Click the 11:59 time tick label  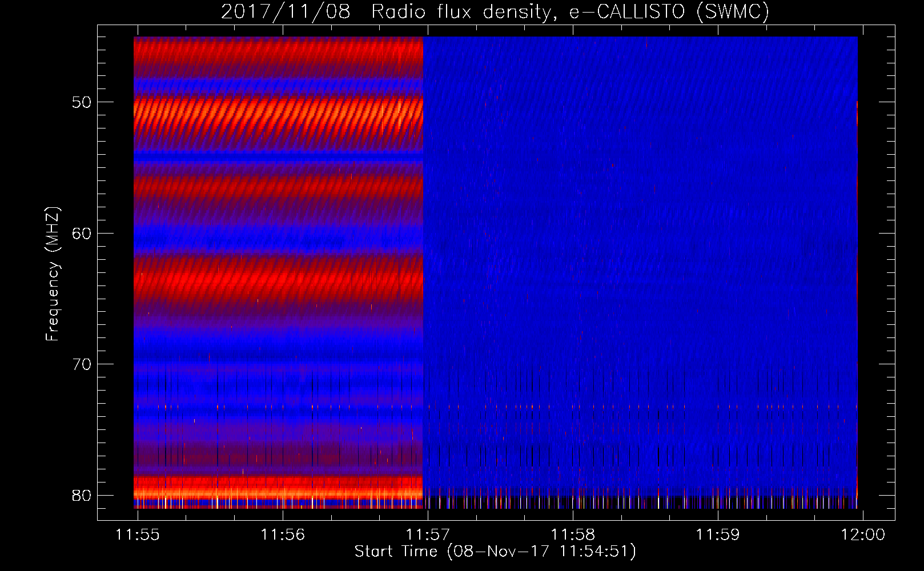coord(718,534)
